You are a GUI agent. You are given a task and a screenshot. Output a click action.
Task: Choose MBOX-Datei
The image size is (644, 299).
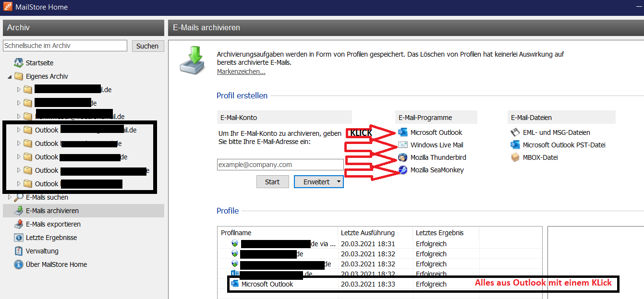[540, 157]
